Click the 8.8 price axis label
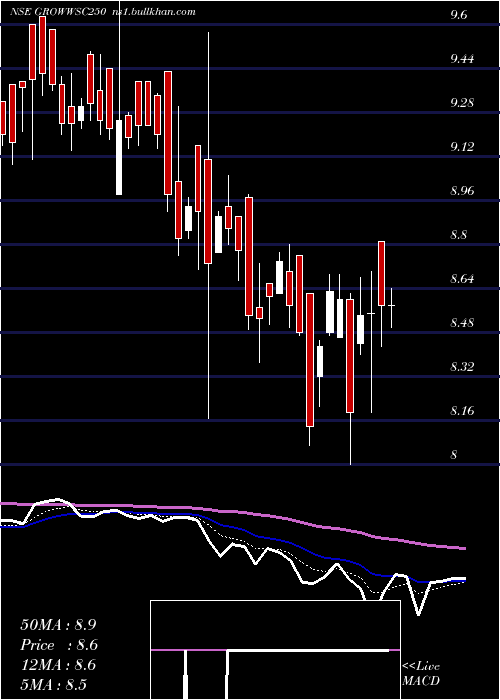This screenshot has width=500, height=700. pos(459,235)
